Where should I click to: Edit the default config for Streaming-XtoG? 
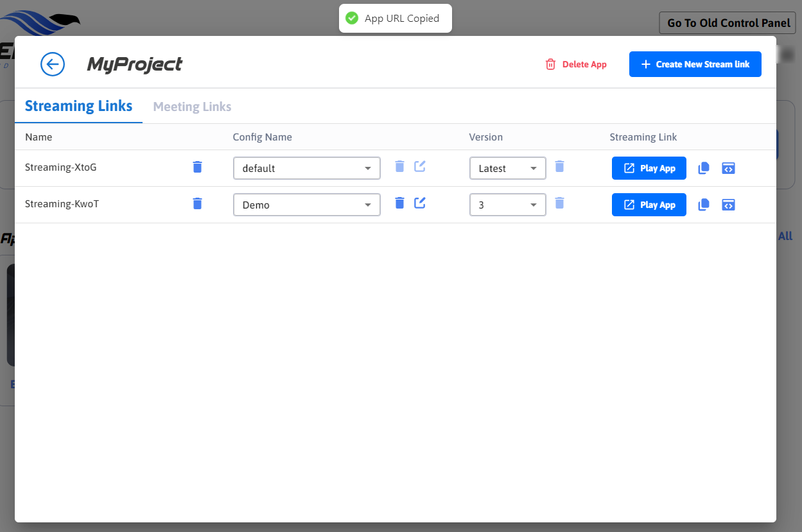420,167
